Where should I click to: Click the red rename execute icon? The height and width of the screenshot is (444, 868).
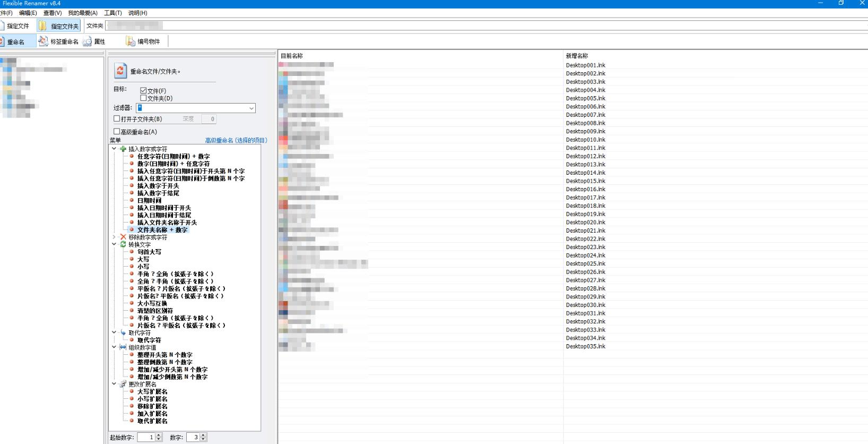[120, 71]
